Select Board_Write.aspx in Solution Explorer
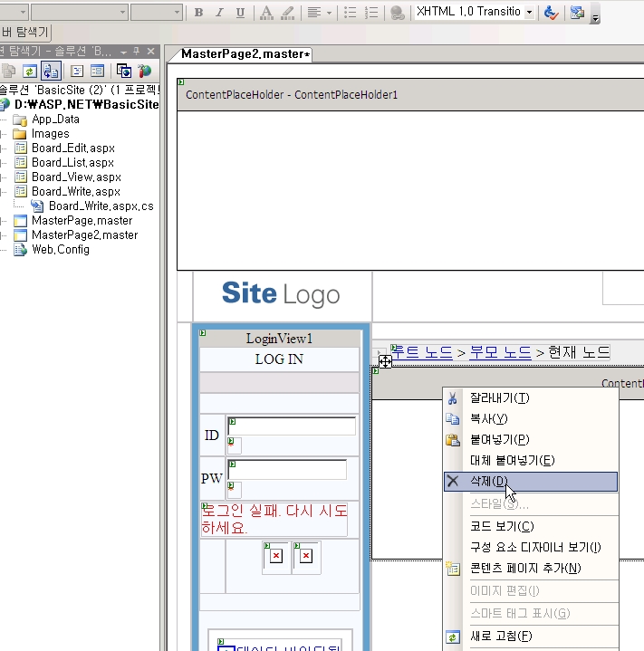Viewport: 644px width, 651px height. (76, 192)
